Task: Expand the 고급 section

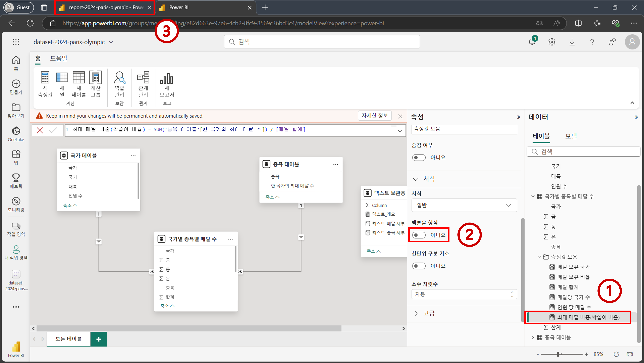Action: click(416, 313)
